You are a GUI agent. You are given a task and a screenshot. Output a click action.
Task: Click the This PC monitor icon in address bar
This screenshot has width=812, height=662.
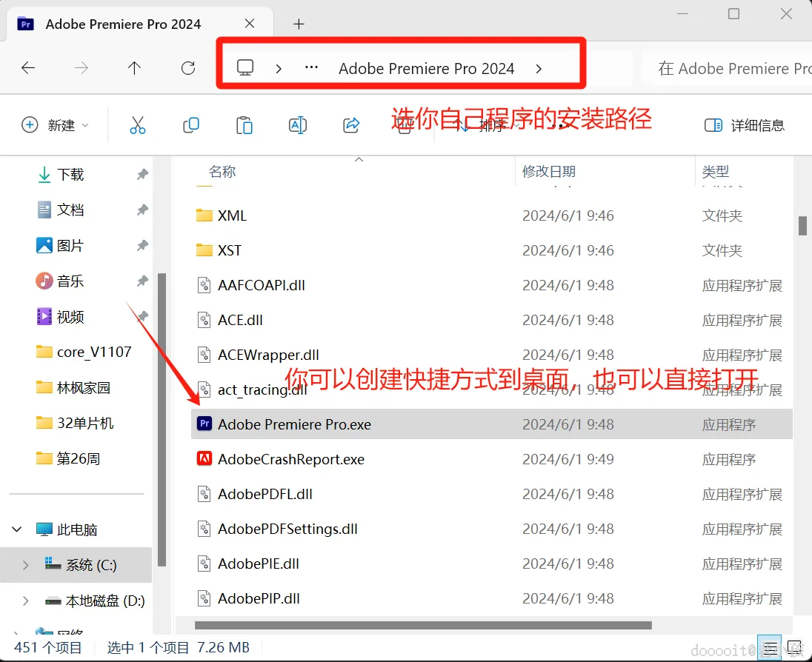point(245,68)
